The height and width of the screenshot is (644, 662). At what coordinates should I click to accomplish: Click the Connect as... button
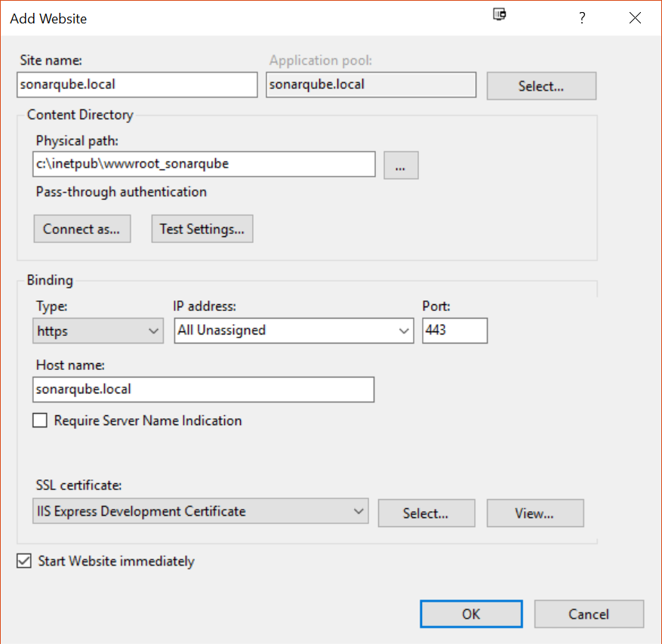(x=82, y=229)
